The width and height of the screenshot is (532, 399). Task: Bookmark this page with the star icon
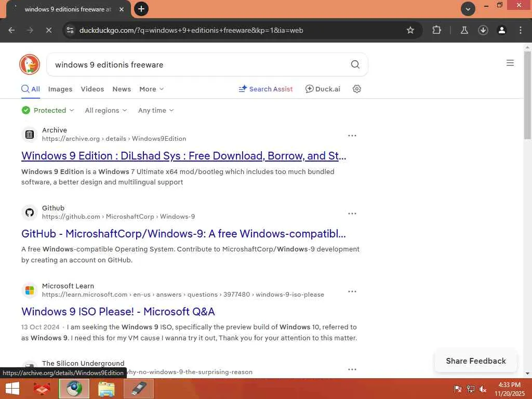point(410,30)
